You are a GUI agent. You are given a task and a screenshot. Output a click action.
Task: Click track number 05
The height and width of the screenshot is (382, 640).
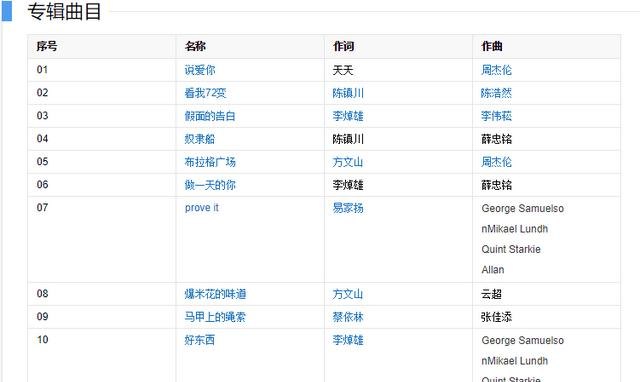coord(42,161)
